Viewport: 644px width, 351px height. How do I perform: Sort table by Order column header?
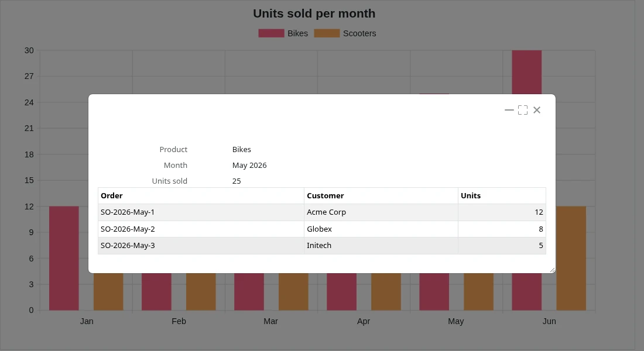click(201, 196)
